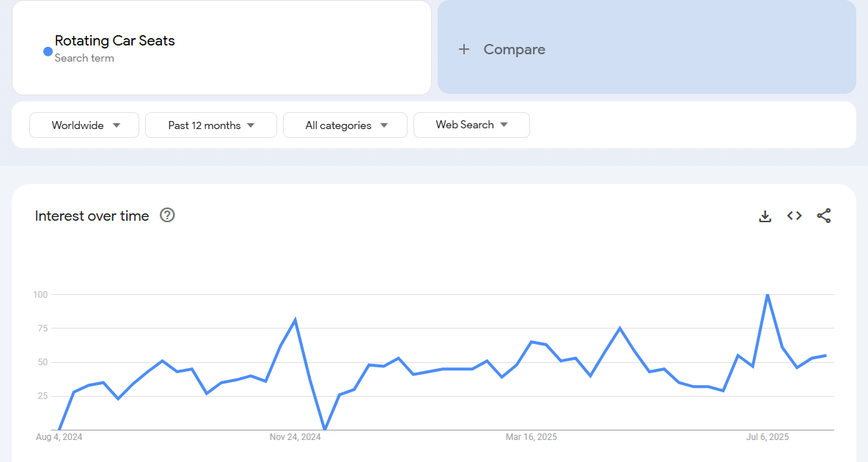Click the Mar 16, 2025 axis label

coord(531,437)
